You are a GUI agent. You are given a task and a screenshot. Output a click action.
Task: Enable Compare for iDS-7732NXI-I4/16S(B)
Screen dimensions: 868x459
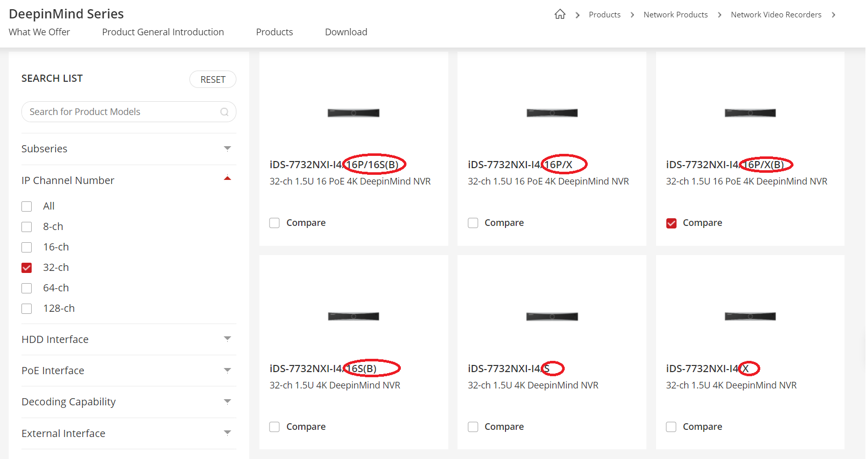[x=275, y=427]
